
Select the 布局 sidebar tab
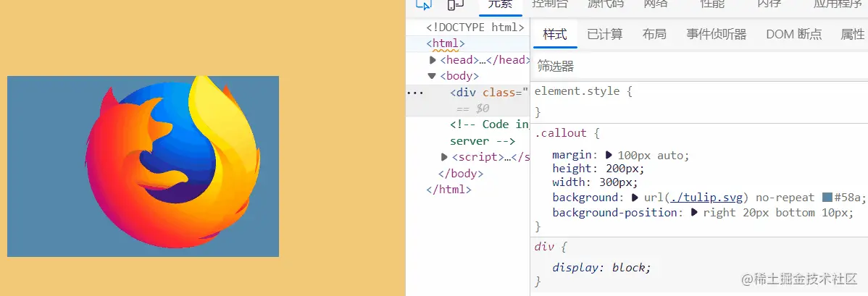pyautogui.click(x=654, y=34)
